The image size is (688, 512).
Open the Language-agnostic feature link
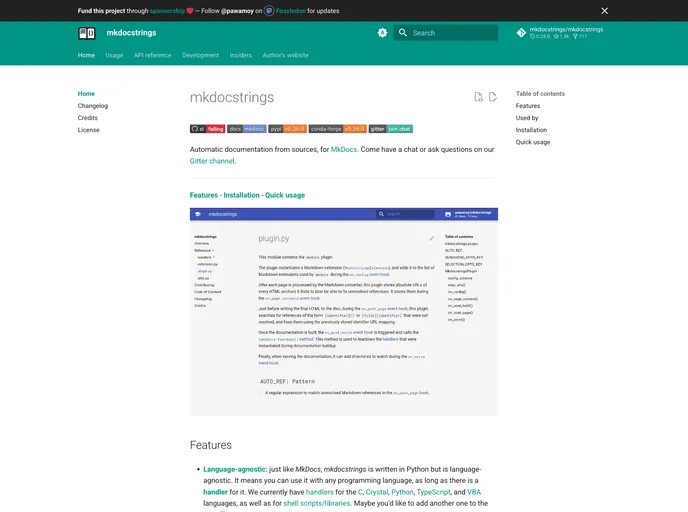[235, 469]
